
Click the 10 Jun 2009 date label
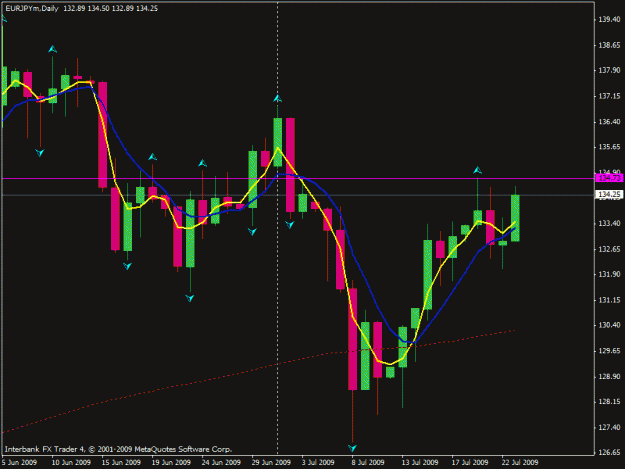point(71,462)
